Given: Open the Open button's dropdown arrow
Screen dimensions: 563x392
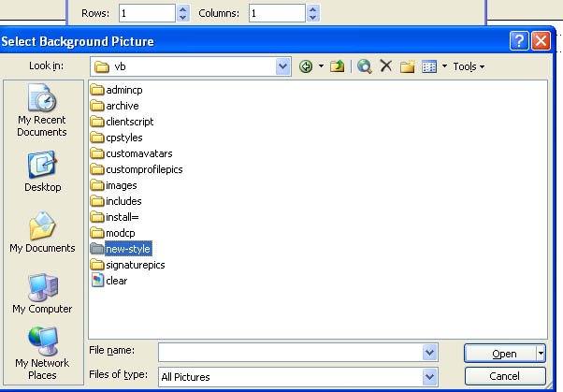Looking at the screenshot, I should [x=541, y=354].
